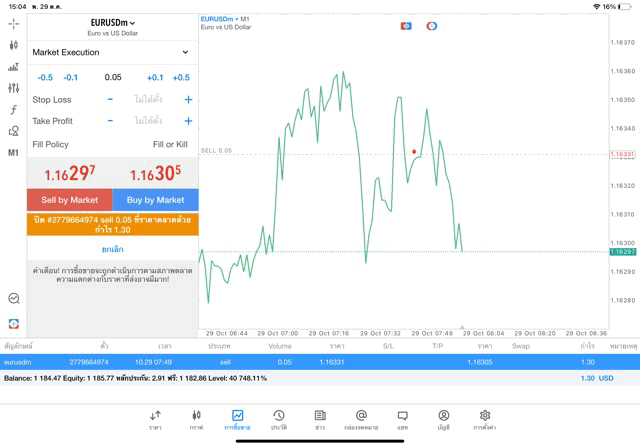Change the M1 timeframe in sidebar

click(13, 153)
